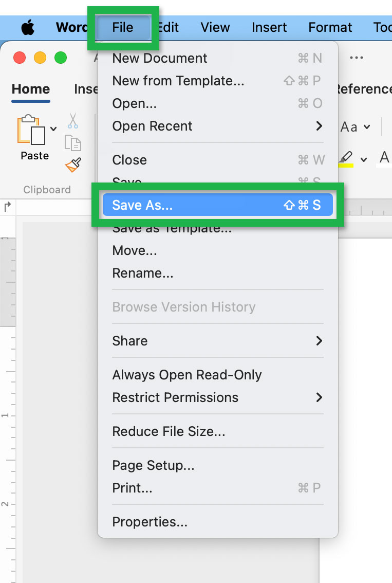Open the Paste options dropdown arrow
This screenshot has width=392, height=583.
54,128
